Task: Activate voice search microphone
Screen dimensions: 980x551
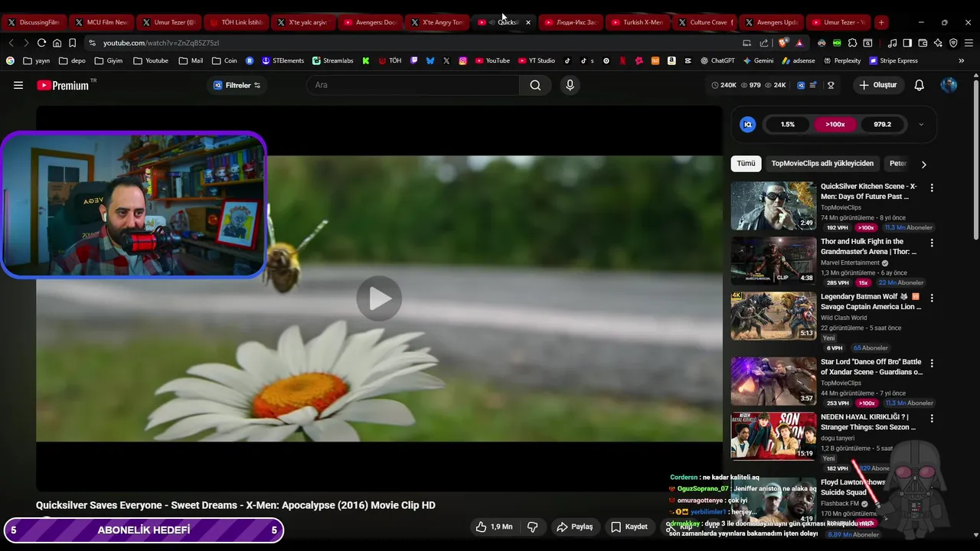Action: click(570, 85)
